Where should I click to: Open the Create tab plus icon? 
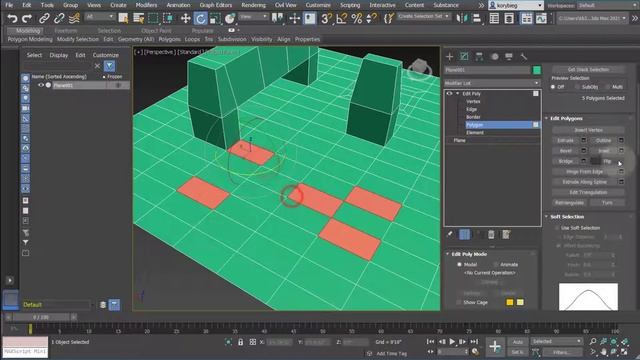(449, 56)
